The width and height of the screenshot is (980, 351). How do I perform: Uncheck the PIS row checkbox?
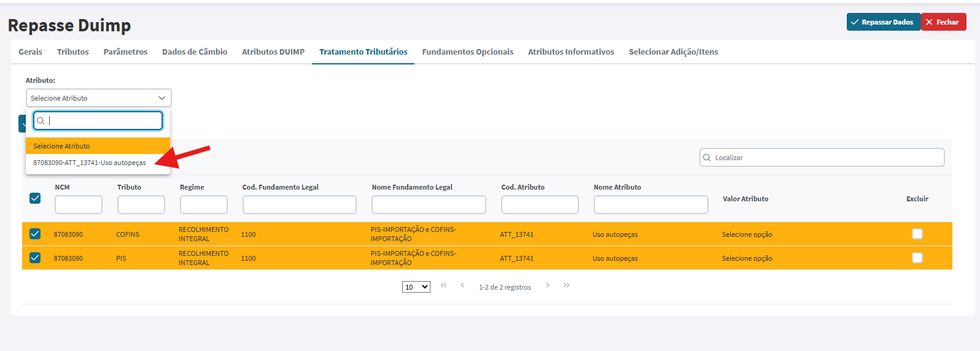point(35,258)
